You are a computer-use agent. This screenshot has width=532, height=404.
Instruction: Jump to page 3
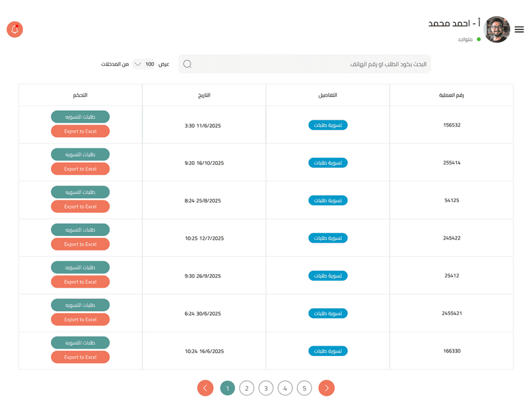point(266,388)
